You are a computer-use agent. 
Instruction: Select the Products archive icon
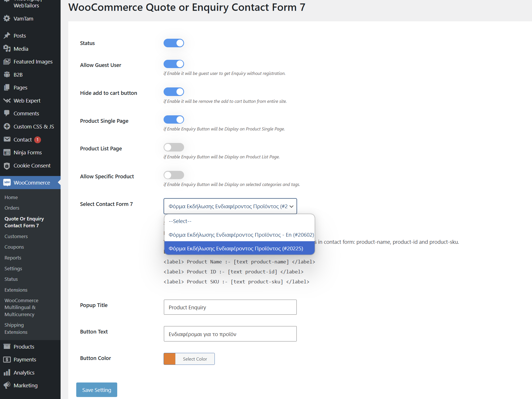coord(7,347)
